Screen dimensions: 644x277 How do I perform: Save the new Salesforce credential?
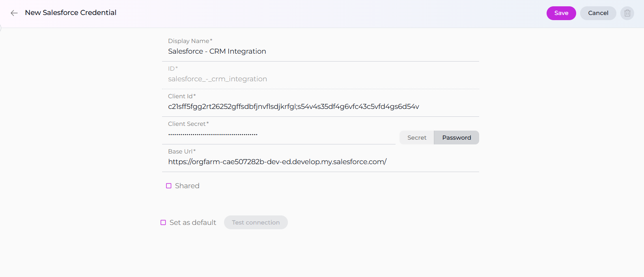click(x=561, y=13)
